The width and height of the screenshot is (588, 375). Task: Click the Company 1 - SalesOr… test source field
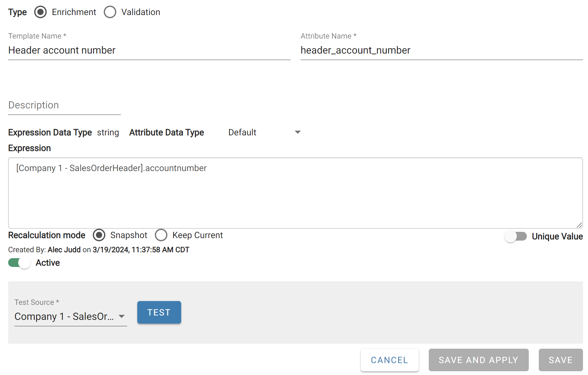tap(64, 317)
